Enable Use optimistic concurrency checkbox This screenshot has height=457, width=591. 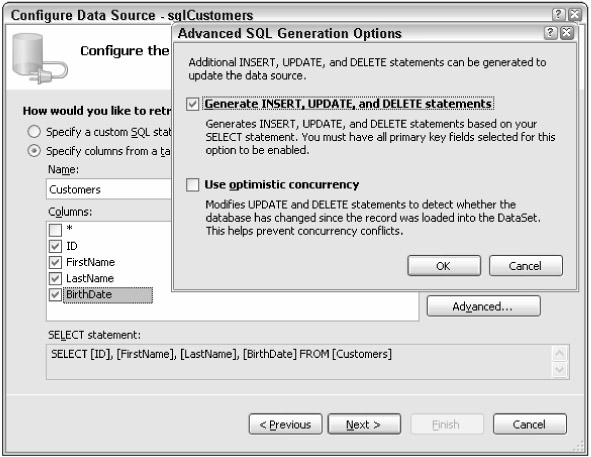coord(193,185)
